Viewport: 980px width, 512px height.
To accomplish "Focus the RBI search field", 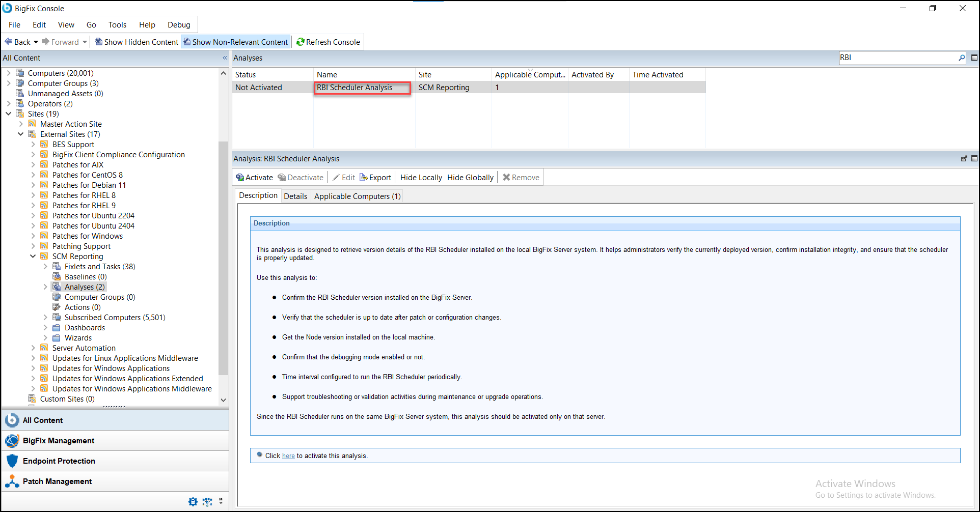I will point(898,58).
